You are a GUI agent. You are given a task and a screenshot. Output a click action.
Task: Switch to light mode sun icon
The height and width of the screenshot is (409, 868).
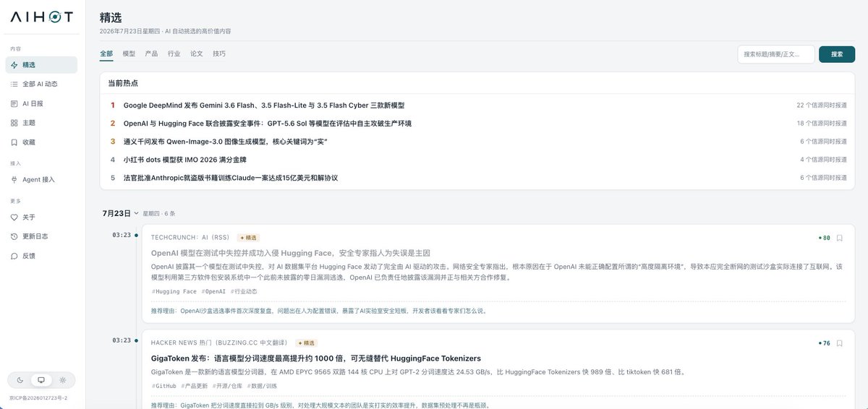[x=63, y=379]
